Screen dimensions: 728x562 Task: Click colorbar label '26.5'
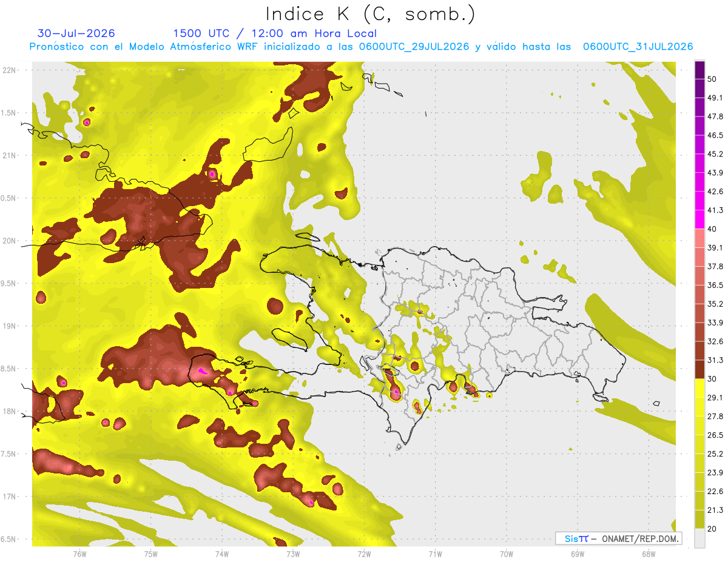point(715,435)
